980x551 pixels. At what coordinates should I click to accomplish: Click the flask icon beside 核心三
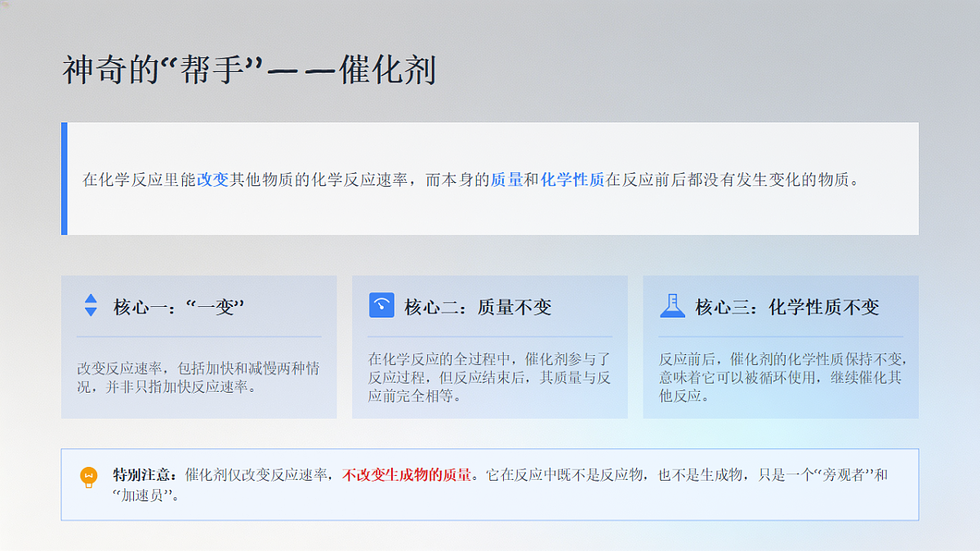pyautogui.click(x=672, y=305)
